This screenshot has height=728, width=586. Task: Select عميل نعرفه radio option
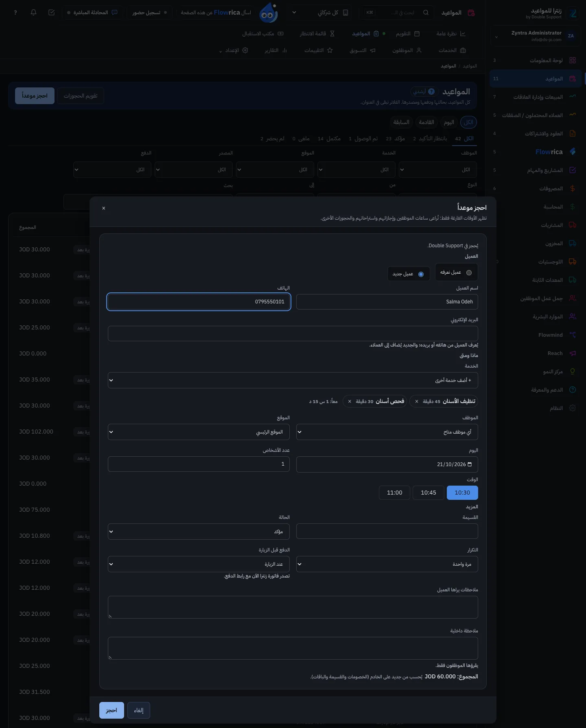coord(456,272)
